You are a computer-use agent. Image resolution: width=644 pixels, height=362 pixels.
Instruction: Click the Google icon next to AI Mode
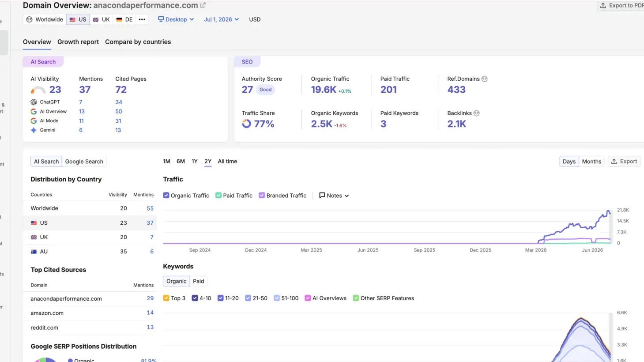click(x=34, y=121)
